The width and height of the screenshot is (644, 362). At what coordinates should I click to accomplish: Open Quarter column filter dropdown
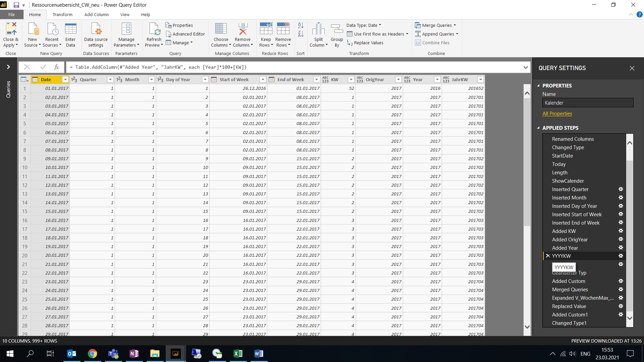[x=110, y=79]
